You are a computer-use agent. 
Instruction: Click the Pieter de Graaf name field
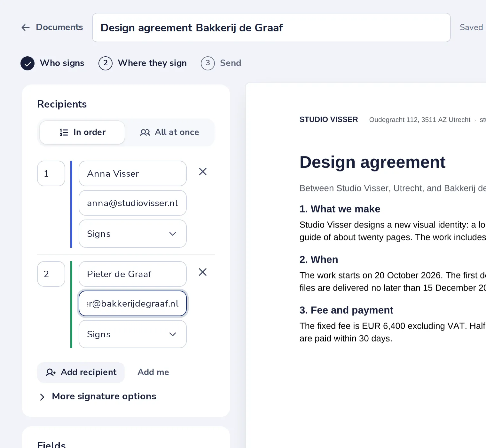(133, 274)
